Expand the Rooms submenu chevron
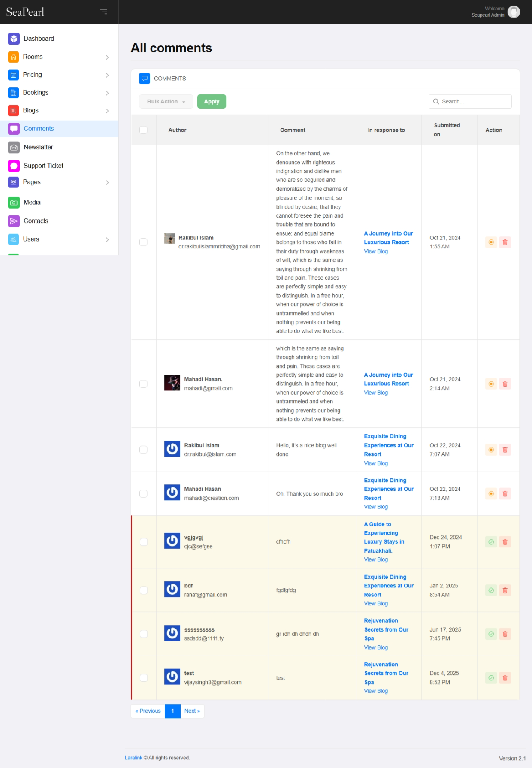Screen dimensions: 532x768 pyautogui.click(x=107, y=57)
